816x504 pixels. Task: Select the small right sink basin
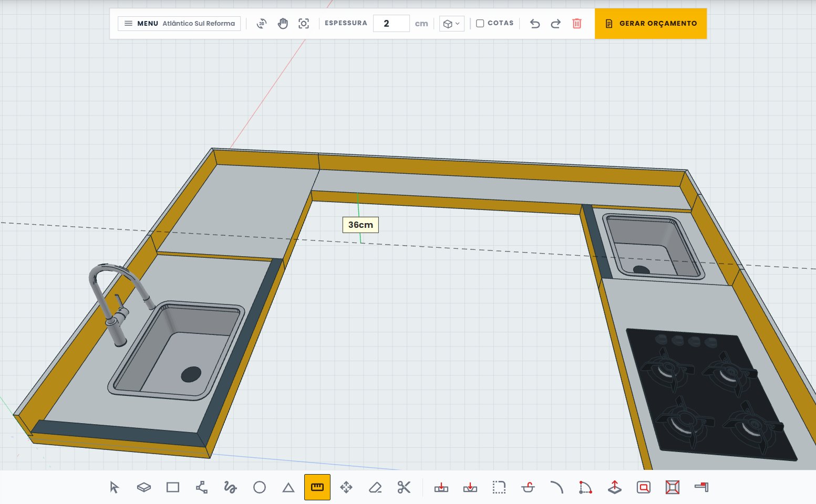point(653,245)
